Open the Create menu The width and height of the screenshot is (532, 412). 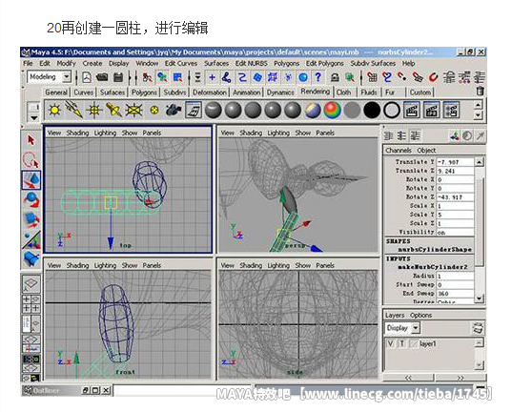tap(92, 64)
